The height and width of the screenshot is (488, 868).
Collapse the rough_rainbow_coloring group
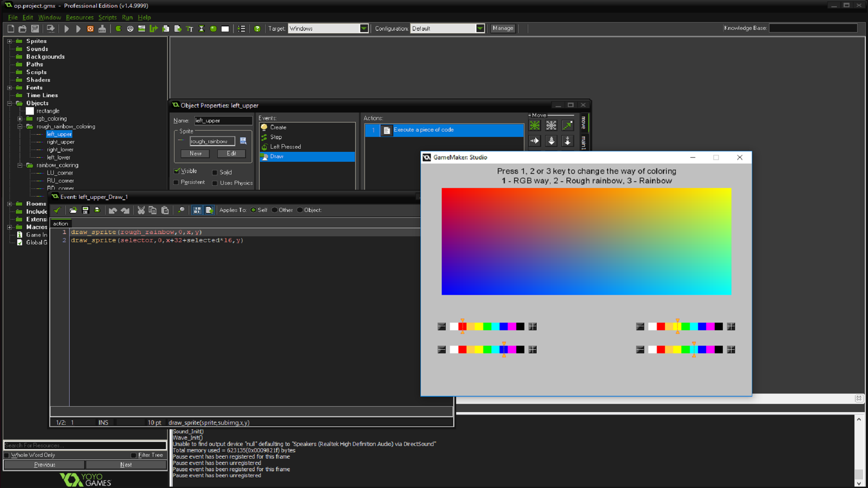(20, 127)
